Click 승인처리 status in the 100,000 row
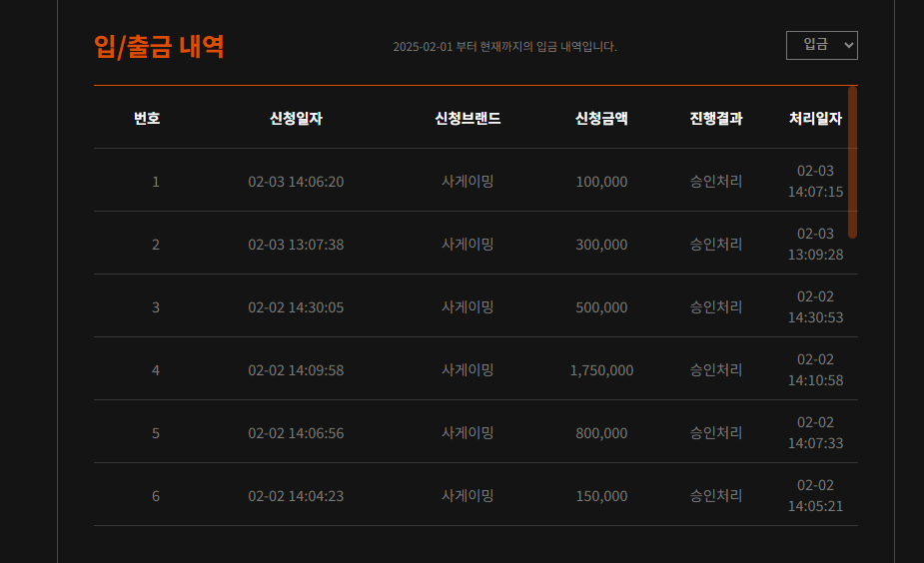Image resolution: width=924 pixels, height=563 pixels. [x=716, y=181]
